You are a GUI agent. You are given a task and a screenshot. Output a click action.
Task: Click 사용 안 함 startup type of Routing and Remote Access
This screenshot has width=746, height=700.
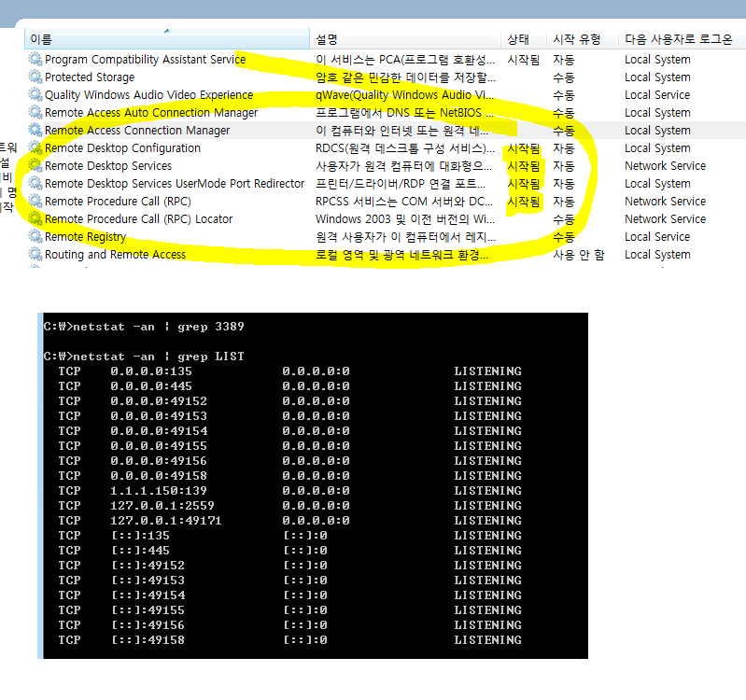point(579,255)
